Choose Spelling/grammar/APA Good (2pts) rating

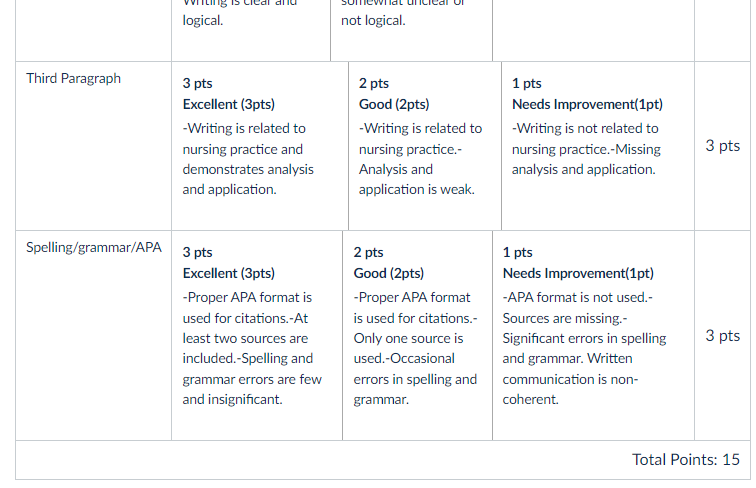click(418, 335)
